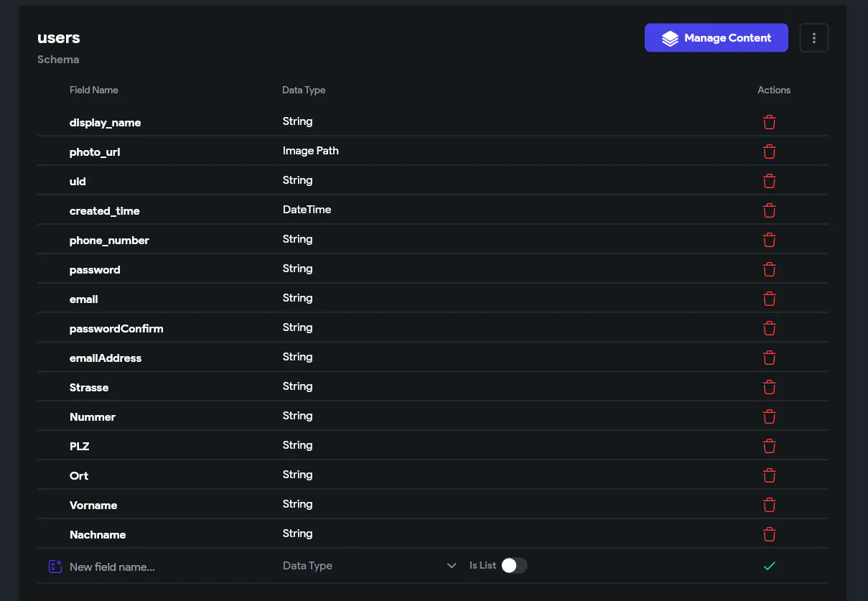Delete the display_name field
The image size is (868, 601).
pos(769,122)
